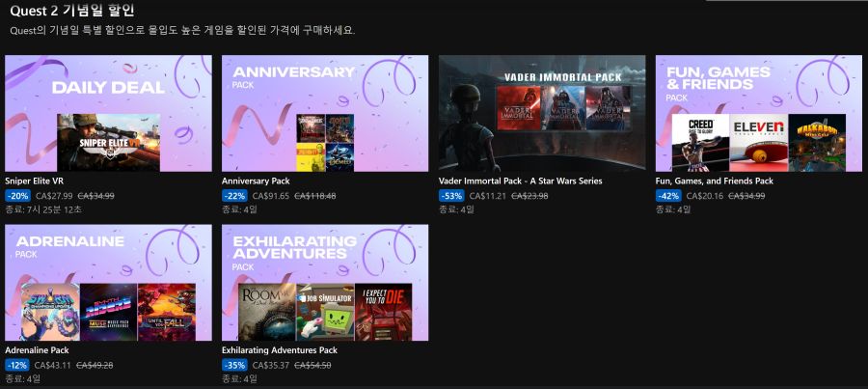Image resolution: width=868 pixels, height=389 pixels.
Task: Click the struck-through CA$54.50 original price
Action: pyautogui.click(x=312, y=365)
